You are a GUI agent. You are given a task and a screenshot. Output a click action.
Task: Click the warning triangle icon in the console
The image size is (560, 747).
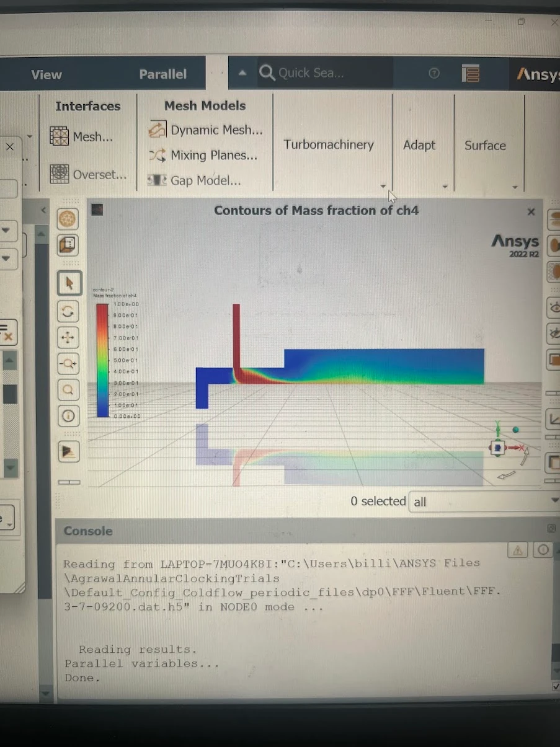tap(518, 550)
